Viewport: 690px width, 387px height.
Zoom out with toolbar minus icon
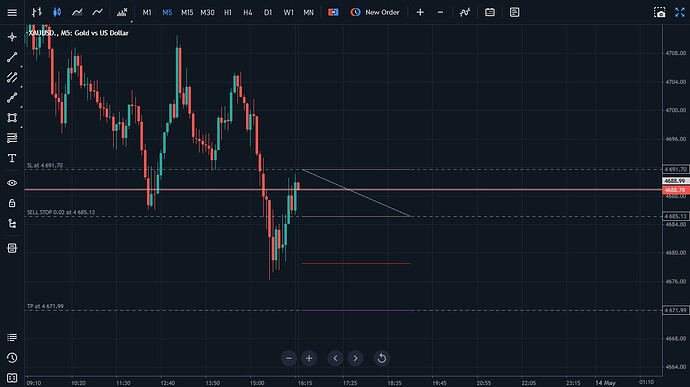(x=440, y=12)
